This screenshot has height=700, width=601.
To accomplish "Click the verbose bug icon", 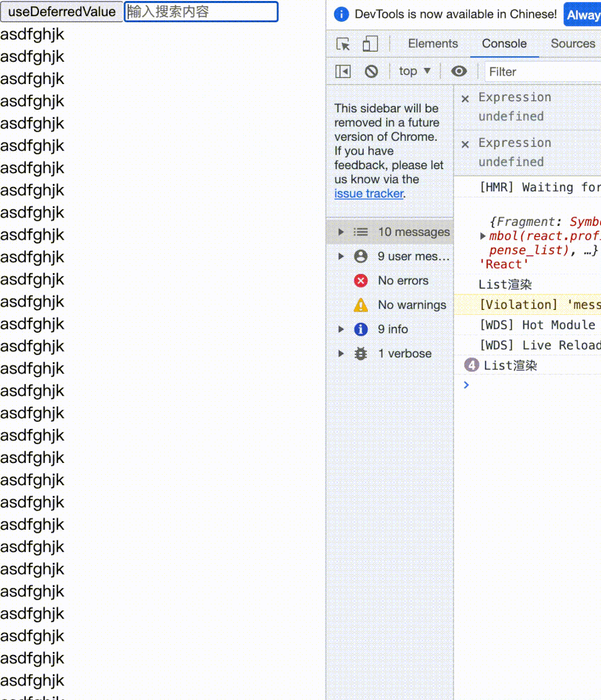I will click(361, 353).
